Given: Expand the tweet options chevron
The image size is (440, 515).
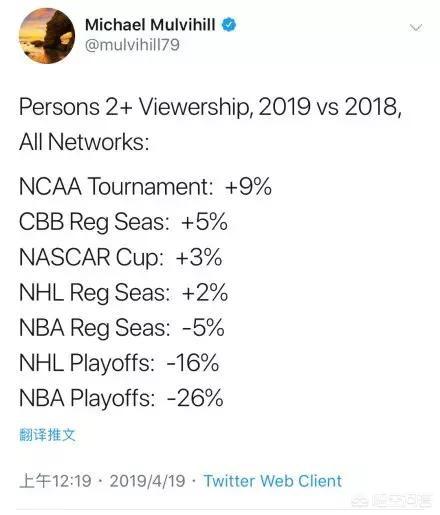Looking at the screenshot, I should click(416, 27).
